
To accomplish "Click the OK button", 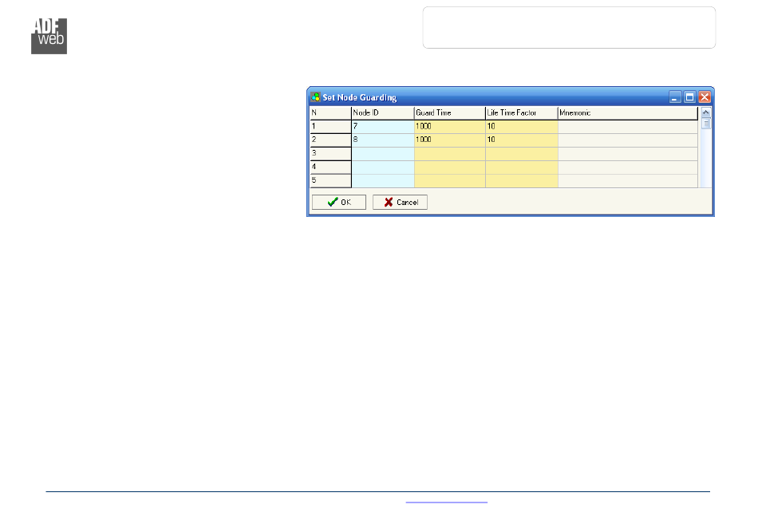I will (339, 202).
